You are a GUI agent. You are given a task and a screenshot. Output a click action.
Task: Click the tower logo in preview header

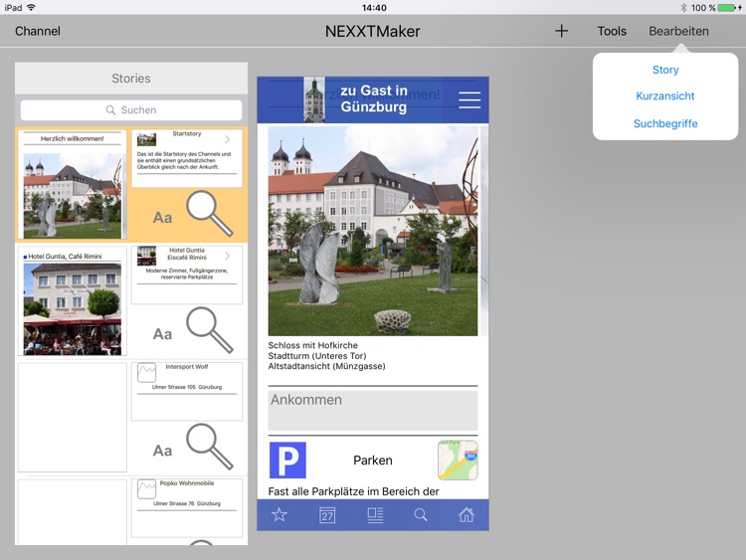314,99
